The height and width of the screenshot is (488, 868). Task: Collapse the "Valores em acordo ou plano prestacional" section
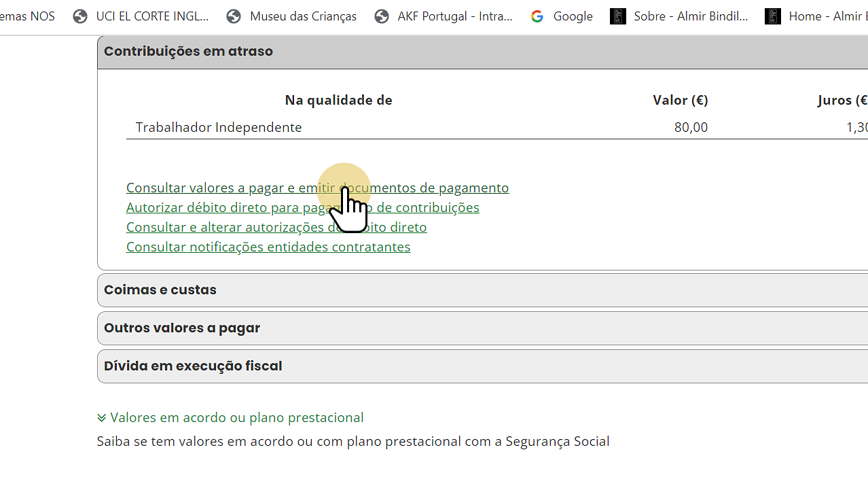(236, 417)
